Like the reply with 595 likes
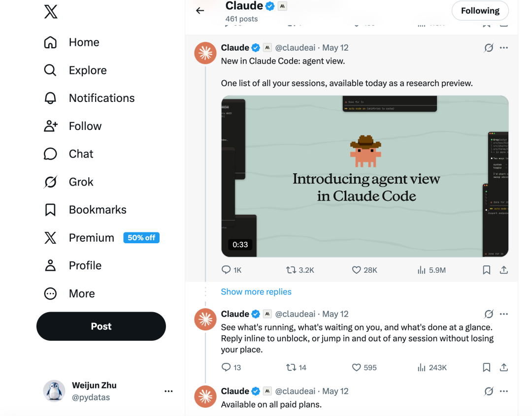Image resolution: width=532 pixels, height=416 pixels. (x=365, y=368)
